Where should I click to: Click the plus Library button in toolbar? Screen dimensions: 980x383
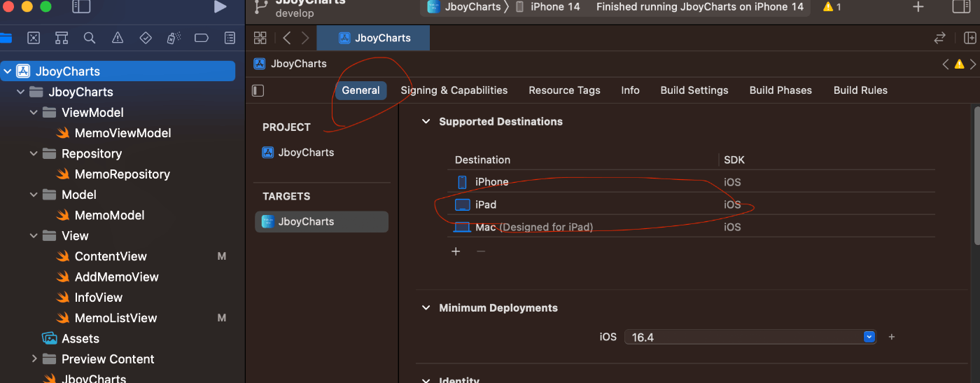point(918,7)
